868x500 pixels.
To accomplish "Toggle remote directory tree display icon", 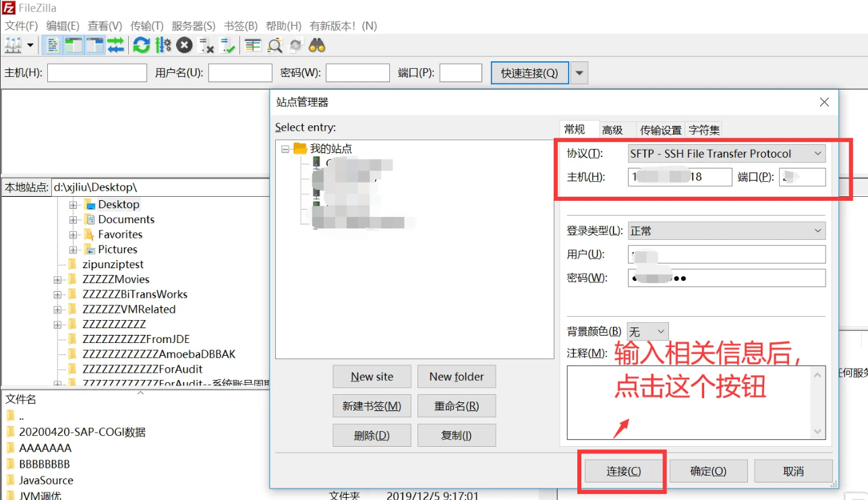I will point(94,45).
